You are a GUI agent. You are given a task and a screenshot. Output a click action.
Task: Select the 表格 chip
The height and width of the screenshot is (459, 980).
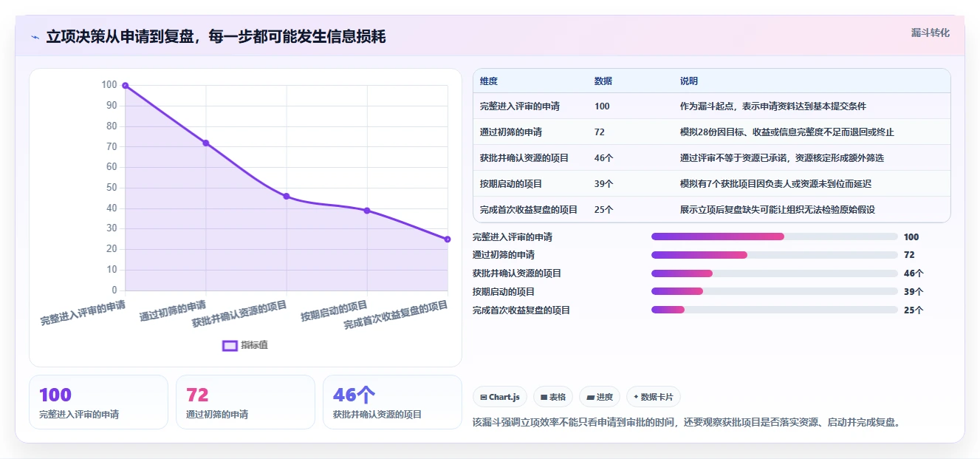click(553, 397)
